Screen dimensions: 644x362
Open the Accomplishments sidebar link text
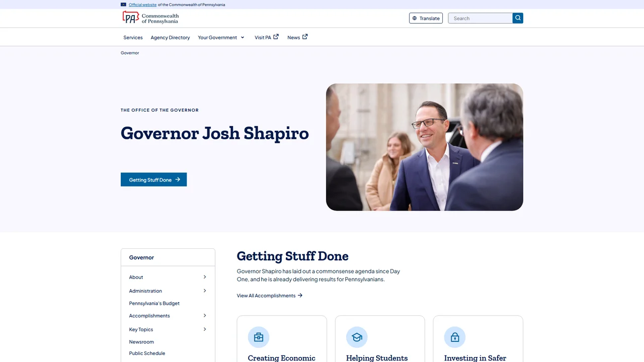click(149, 316)
